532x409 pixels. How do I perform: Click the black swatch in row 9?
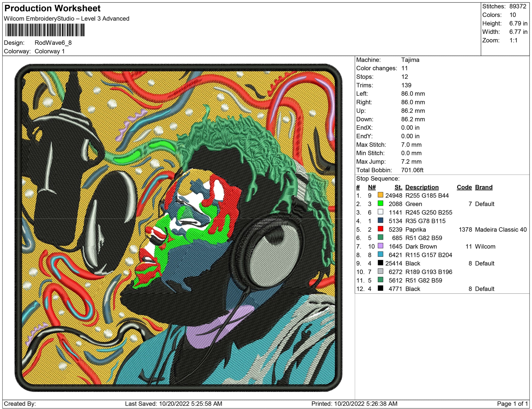pyautogui.click(x=380, y=263)
